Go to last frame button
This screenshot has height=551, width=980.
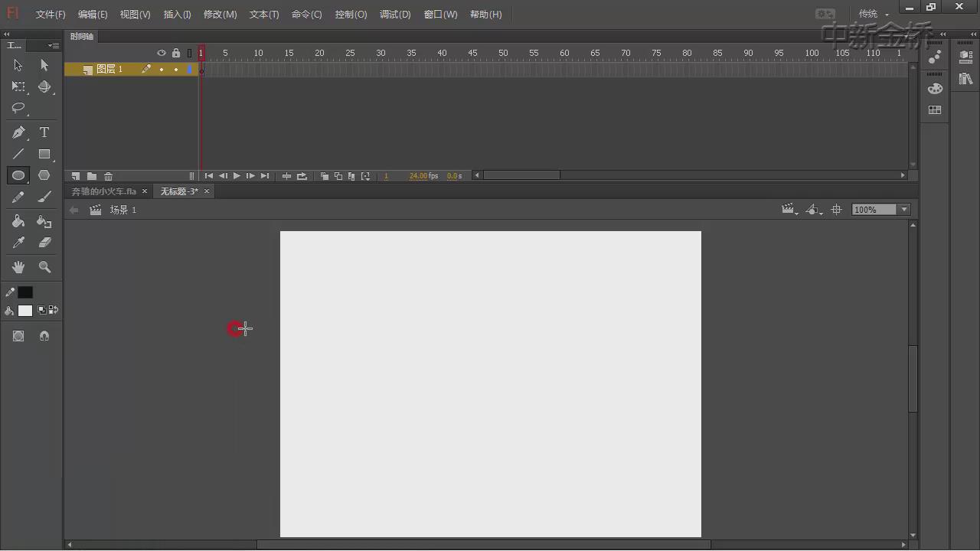click(265, 176)
